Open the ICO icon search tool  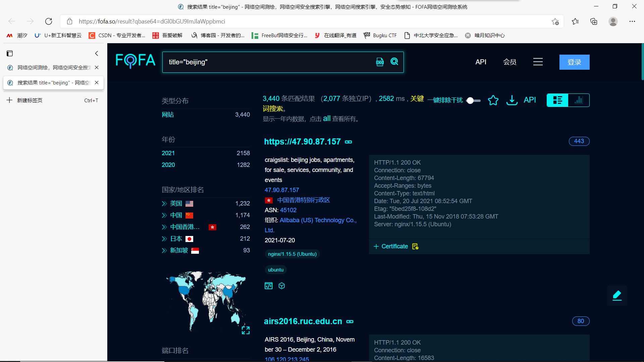click(x=380, y=62)
